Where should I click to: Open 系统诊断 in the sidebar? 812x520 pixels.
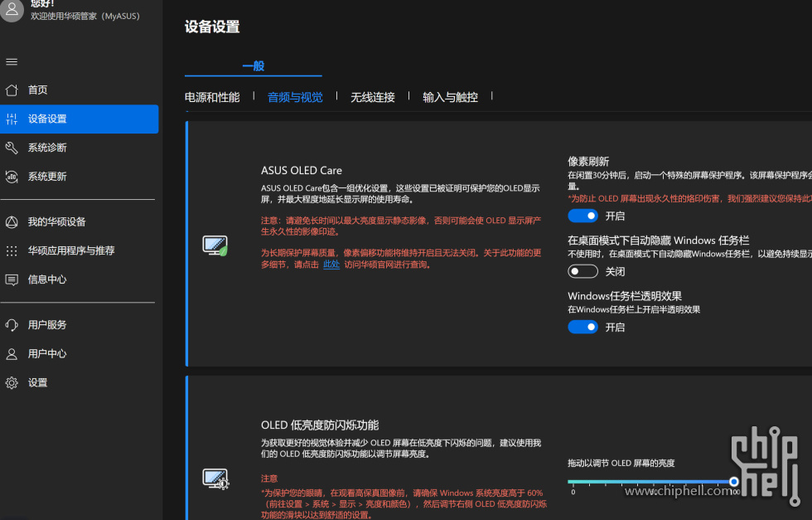coord(80,148)
